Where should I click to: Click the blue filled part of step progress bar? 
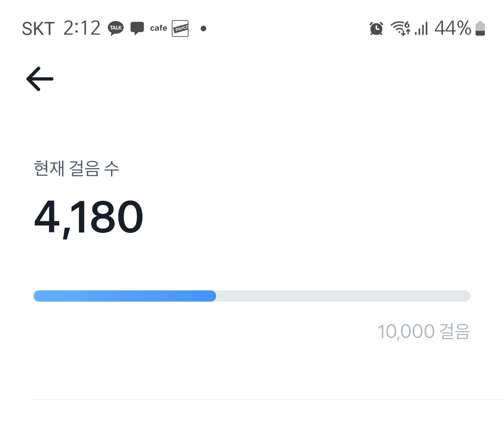[x=125, y=296]
